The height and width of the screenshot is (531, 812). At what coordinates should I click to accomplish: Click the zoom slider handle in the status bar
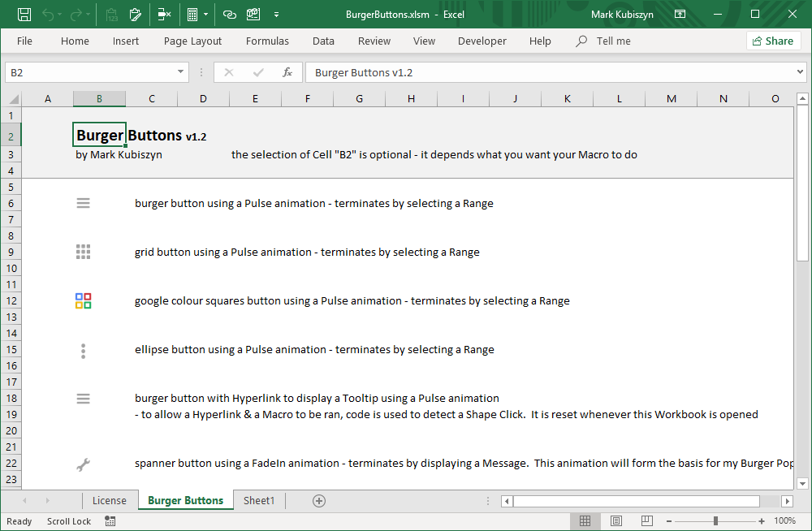(715, 521)
